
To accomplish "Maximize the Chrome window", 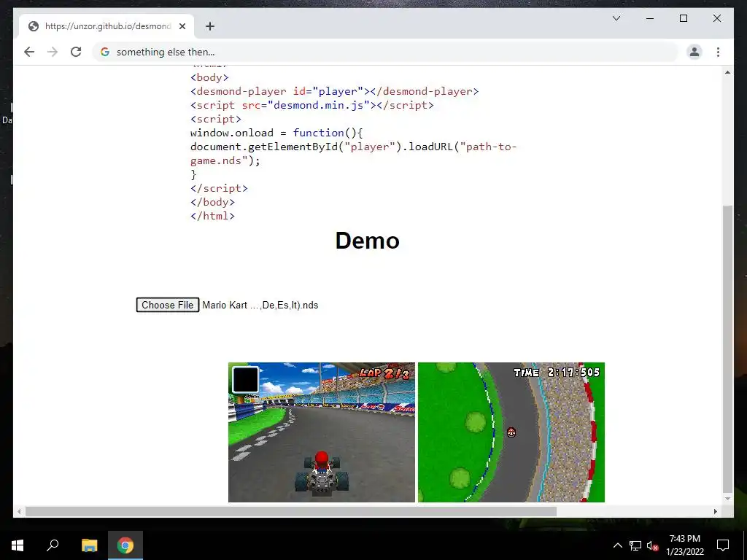I will coord(683,18).
